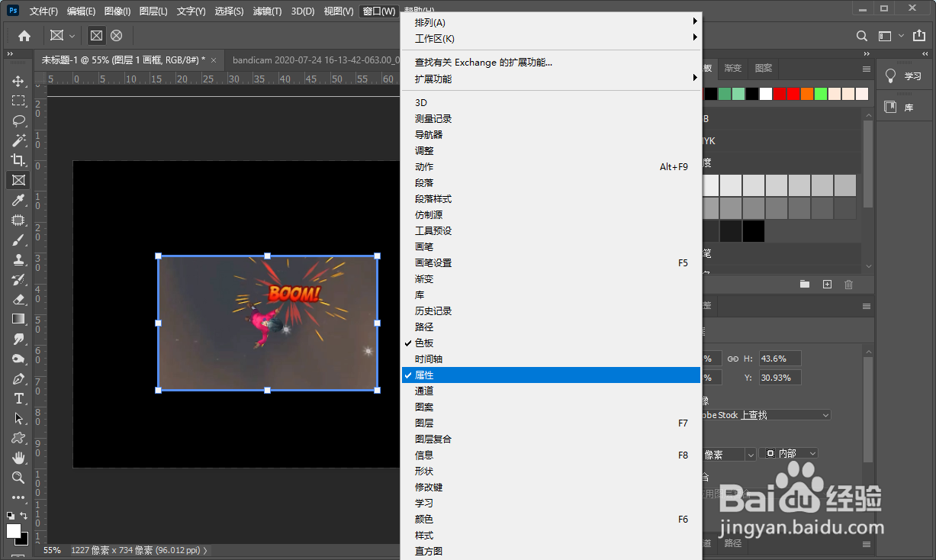
Task: Open the 内部 stroke alignment dropdown
Action: point(789,454)
